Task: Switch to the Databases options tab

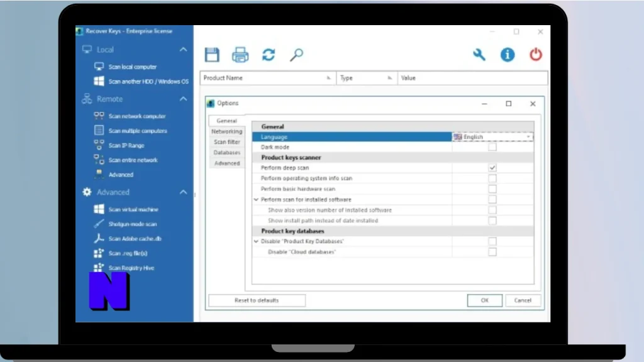Action: click(x=226, y=152)
